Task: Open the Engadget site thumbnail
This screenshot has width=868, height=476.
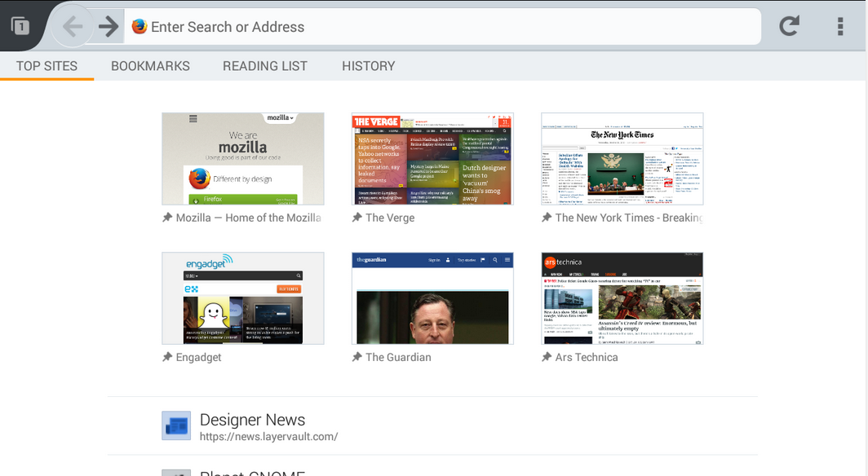Action: [243, 298]
